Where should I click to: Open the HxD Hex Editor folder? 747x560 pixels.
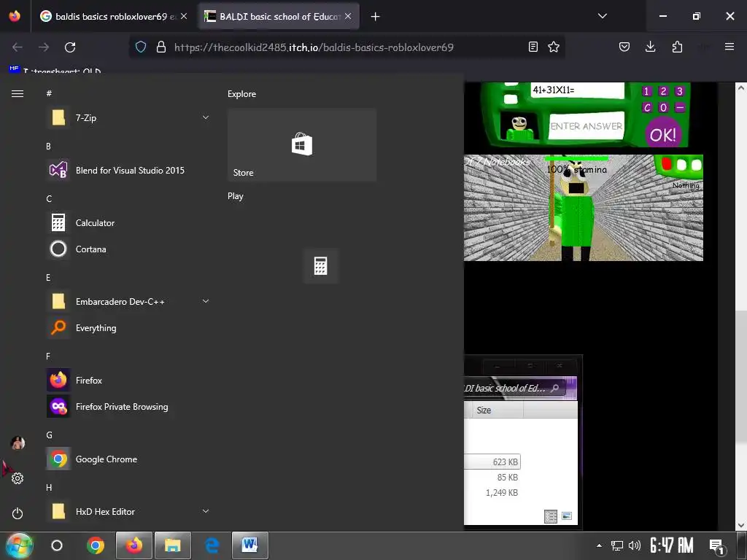pos(128,511)
